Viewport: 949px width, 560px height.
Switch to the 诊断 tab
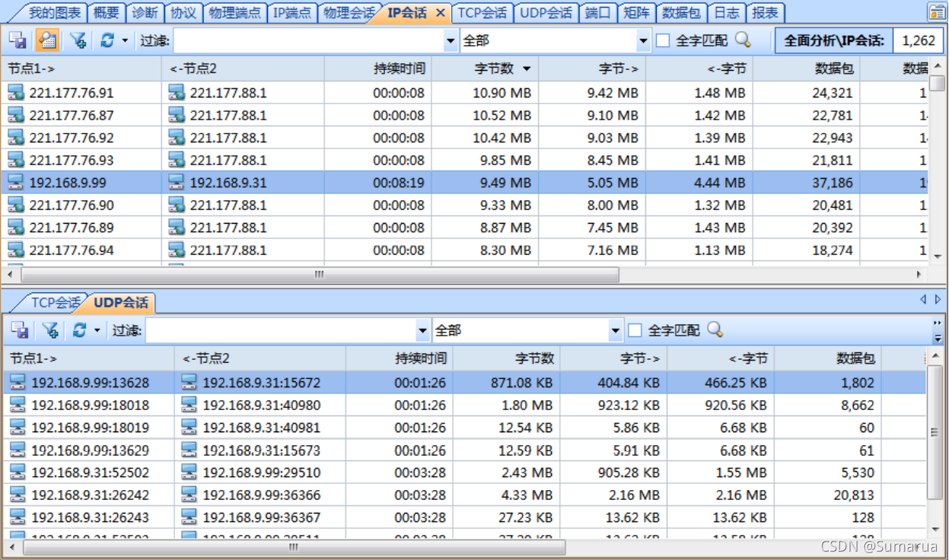click(x=145, y=13)
